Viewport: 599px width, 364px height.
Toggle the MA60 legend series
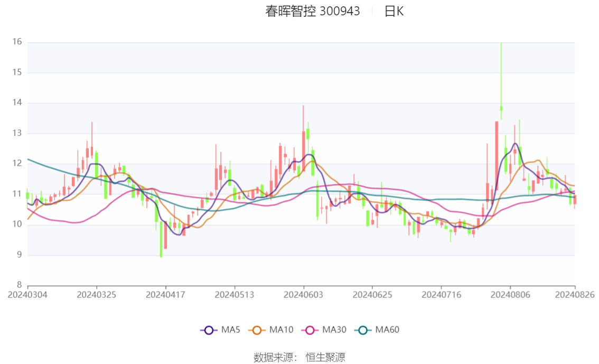pyautogui.click(x=377, y=330)
